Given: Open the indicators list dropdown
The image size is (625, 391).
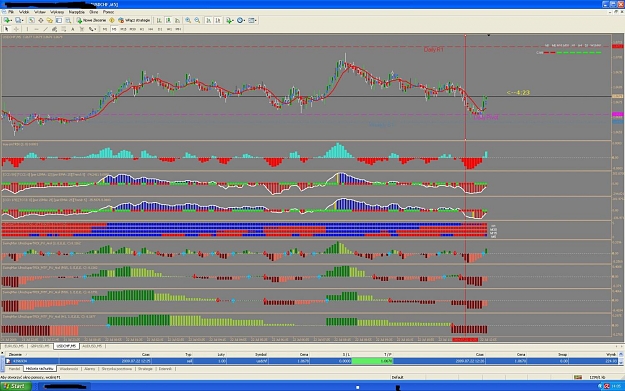Looking at the screenshot, I should [x=230, y=20].
